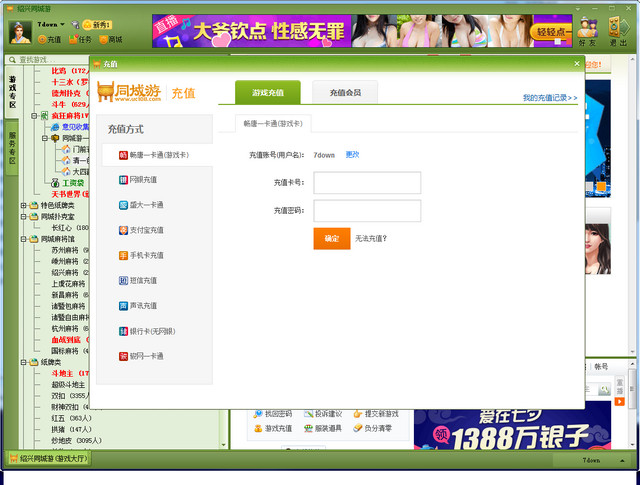Choose 网银充值 online banking option

(138, 180)
